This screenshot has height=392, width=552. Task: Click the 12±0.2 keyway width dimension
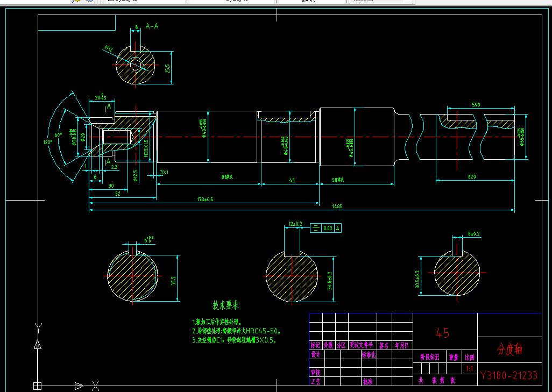coord(295,224)
